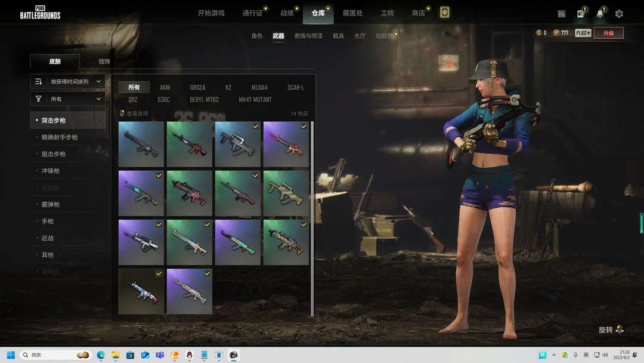644x363 pixels.
Task: Go to the 开始游戏 tab
Action: [211, 13]
